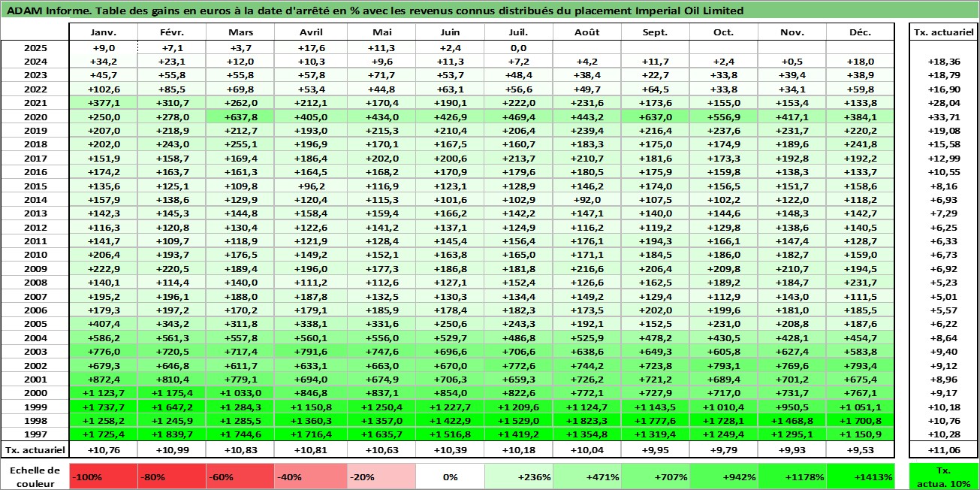Select the '+18,0' cell for Déc. 2024

point(859,62)
